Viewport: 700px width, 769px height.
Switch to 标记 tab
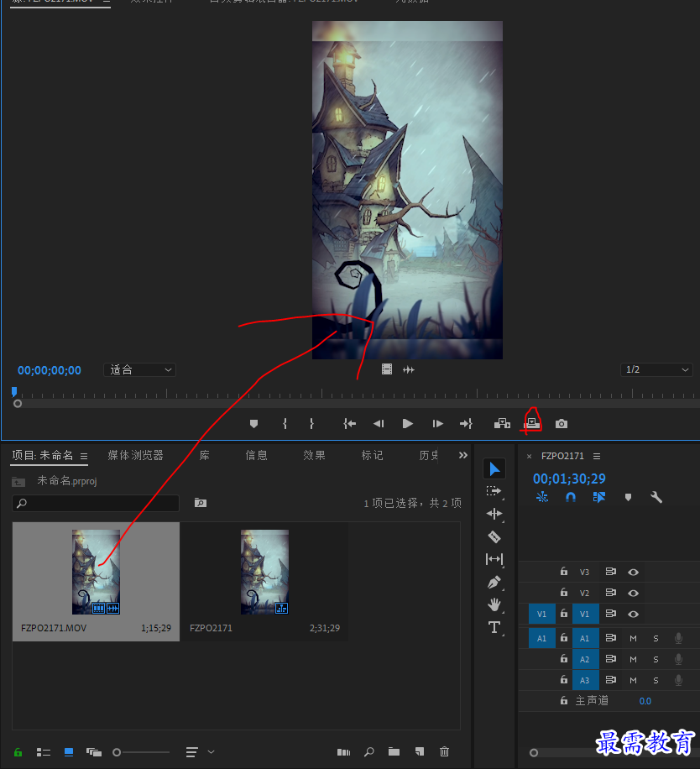[372, 455]
